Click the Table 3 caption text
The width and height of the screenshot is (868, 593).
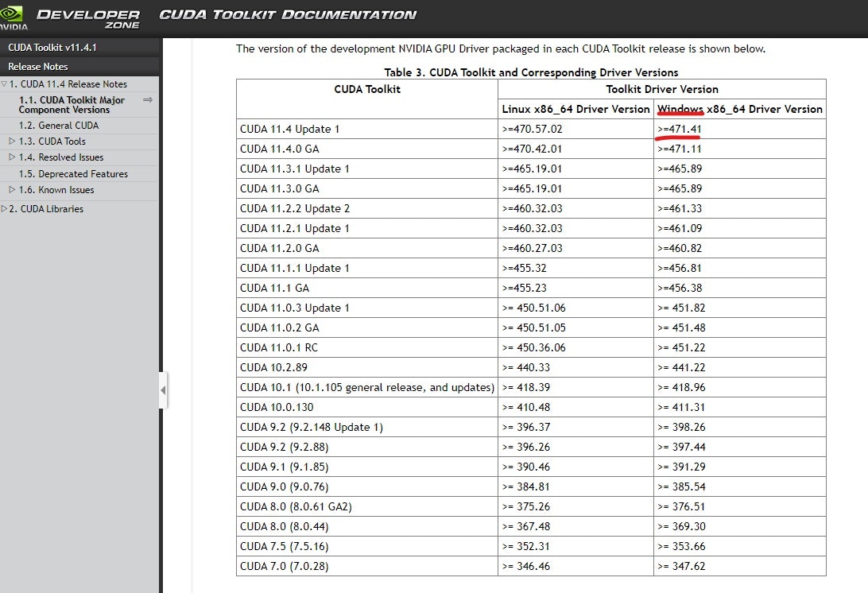tap(531, 72)
